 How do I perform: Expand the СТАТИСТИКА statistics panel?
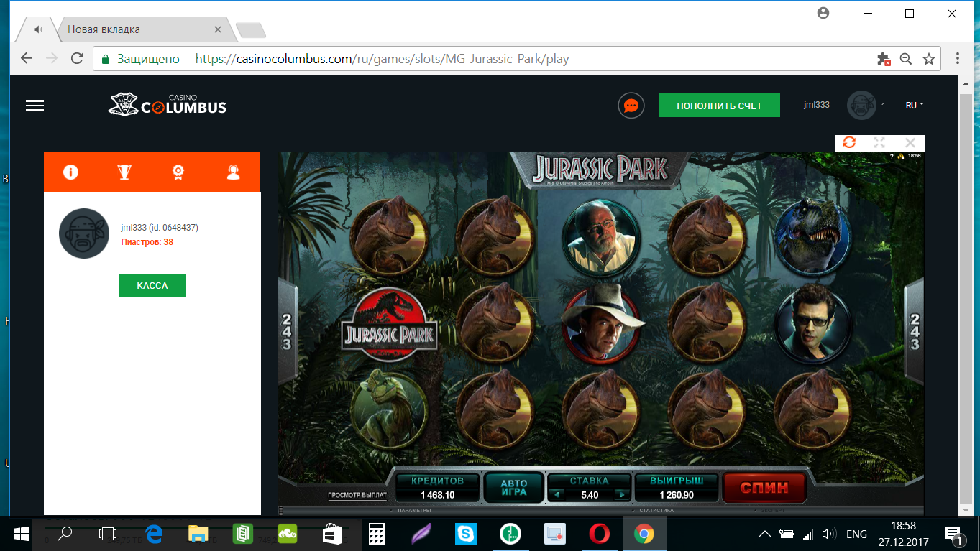[656, 511]
